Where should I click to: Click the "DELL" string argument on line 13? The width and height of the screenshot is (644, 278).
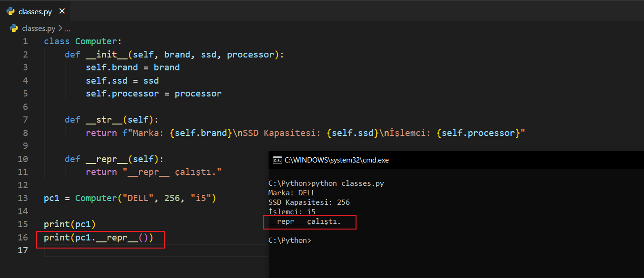pyautogui.click(x=138, y=198)
